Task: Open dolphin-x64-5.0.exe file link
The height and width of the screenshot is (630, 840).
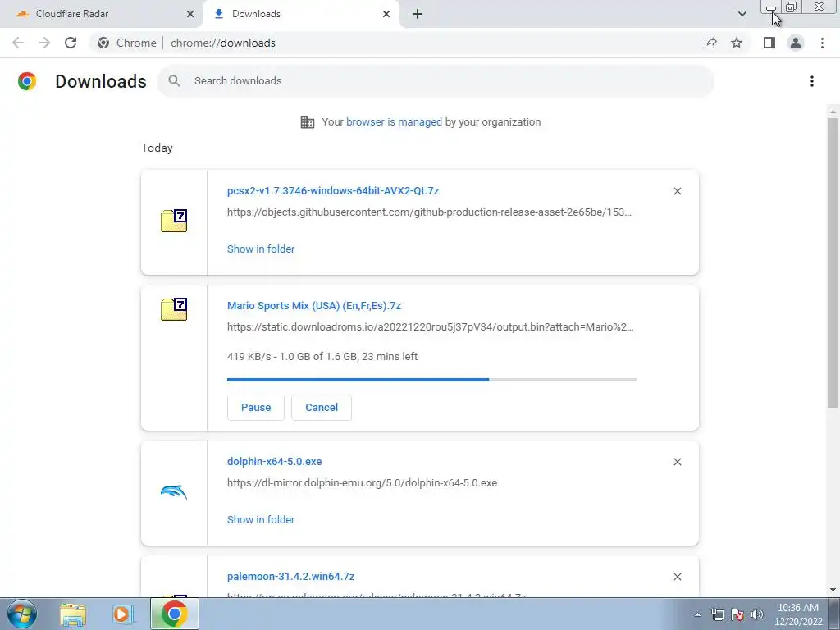Action: [x=274, y=462]
